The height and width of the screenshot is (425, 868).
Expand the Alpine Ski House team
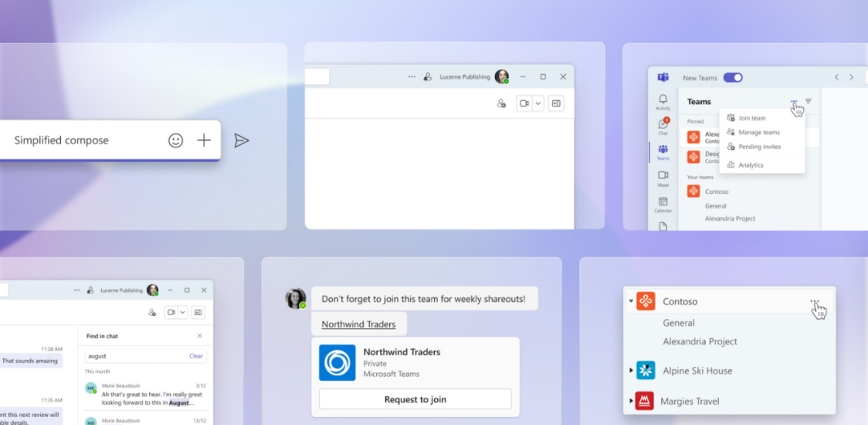click(x=631, y=370)
